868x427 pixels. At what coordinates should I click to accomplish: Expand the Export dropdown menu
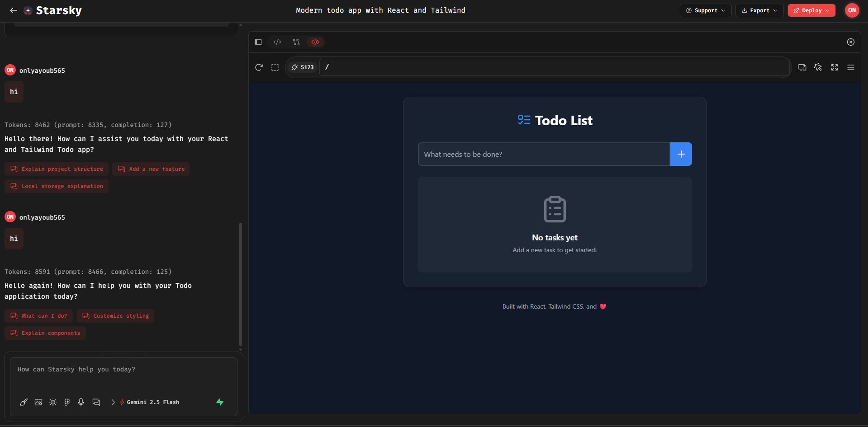point(759,10)
